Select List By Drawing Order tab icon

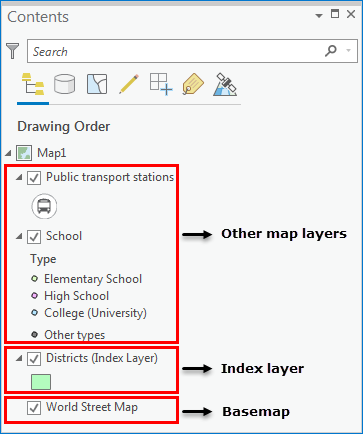[33, 84]
